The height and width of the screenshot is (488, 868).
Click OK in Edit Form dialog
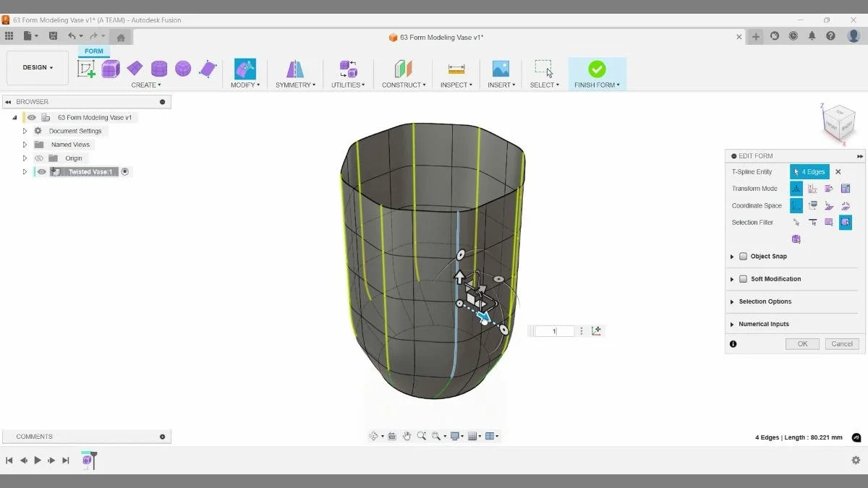802,343
